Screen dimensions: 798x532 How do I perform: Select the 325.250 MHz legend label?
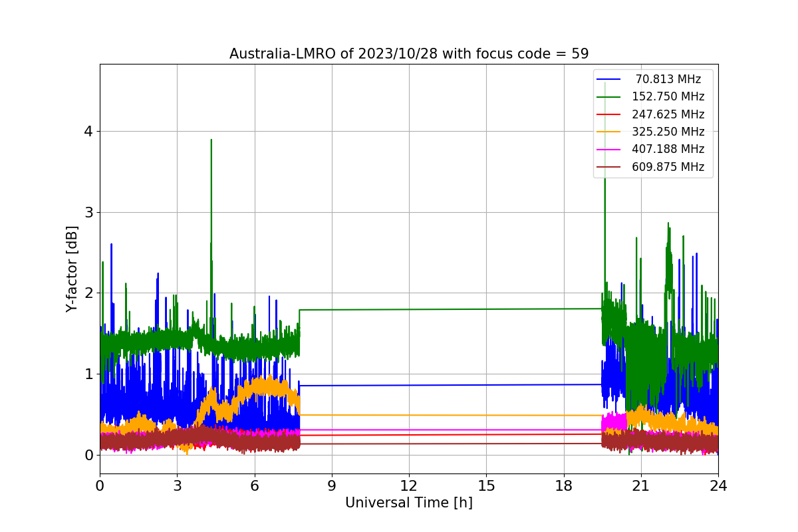pyautogui.click(x=668, y=132)
